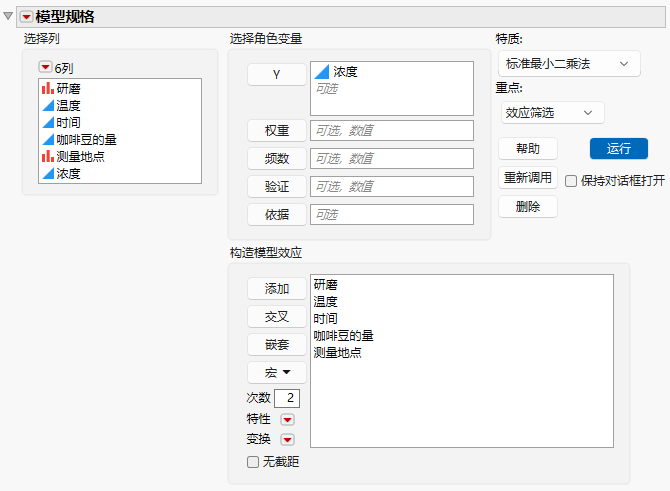
Task: Open the 特质 标准最小二乘法 dropdown
Action: coord(569,64)
